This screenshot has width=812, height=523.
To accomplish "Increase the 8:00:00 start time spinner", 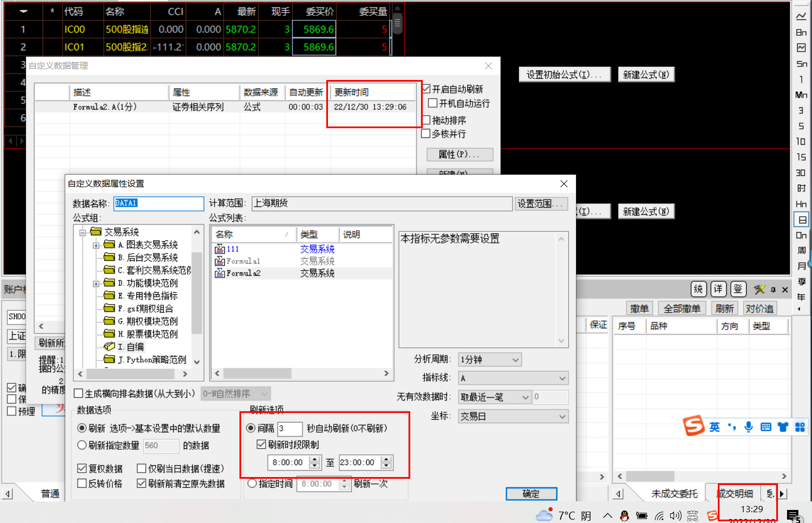I will point(315,459).
